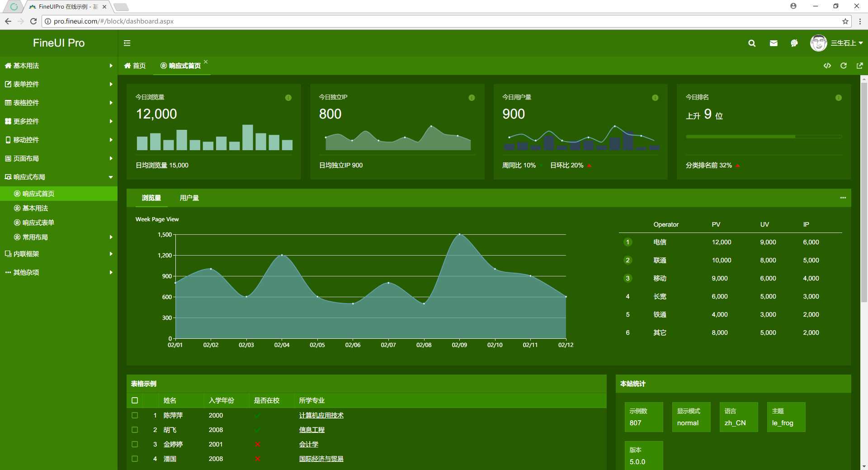Expand the 内联框架 menu
This screenshot has height=470, width=868.
pos(59,254)
